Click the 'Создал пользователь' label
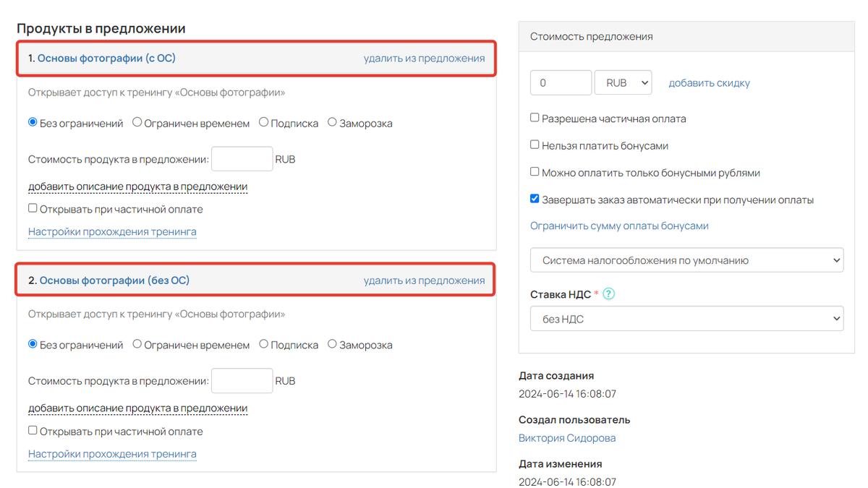The image size is (868, 488). [x=574, y=420]
